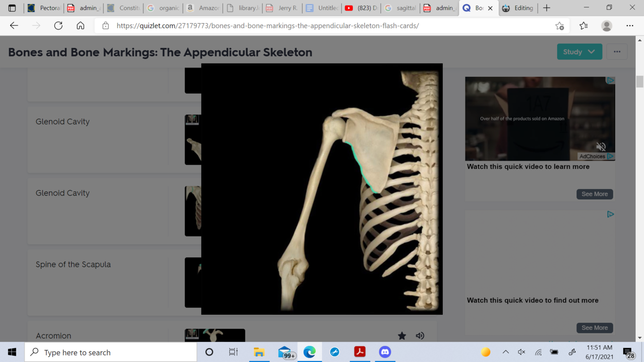Toggle the muted volume tray icon
This screenshot has width=644, height=362.
point(521,352)
